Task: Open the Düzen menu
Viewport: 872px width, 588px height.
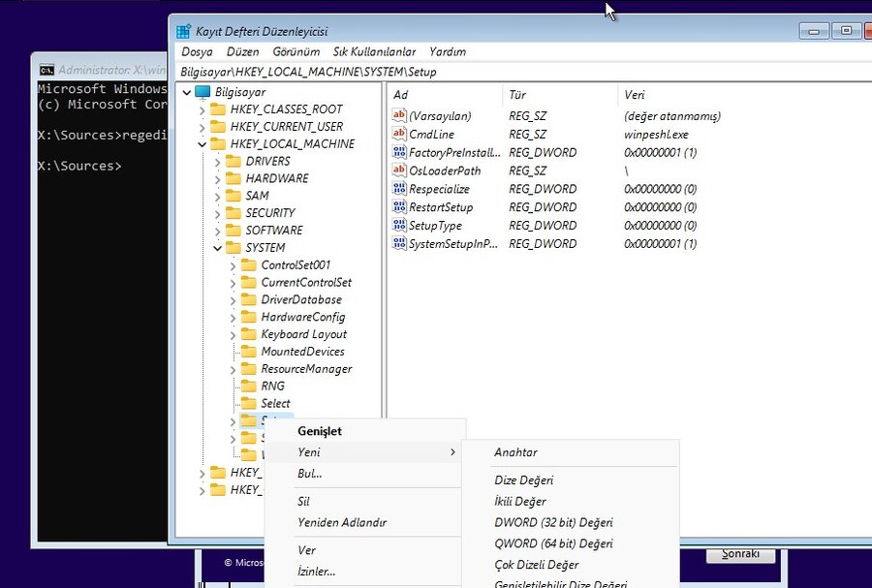Action: tap(242, 51)
